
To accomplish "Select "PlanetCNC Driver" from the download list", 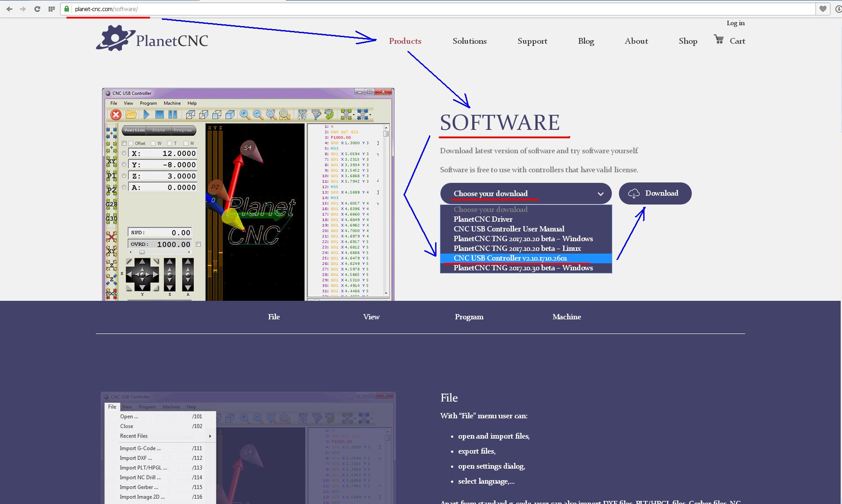I will [x=526, y=219].
